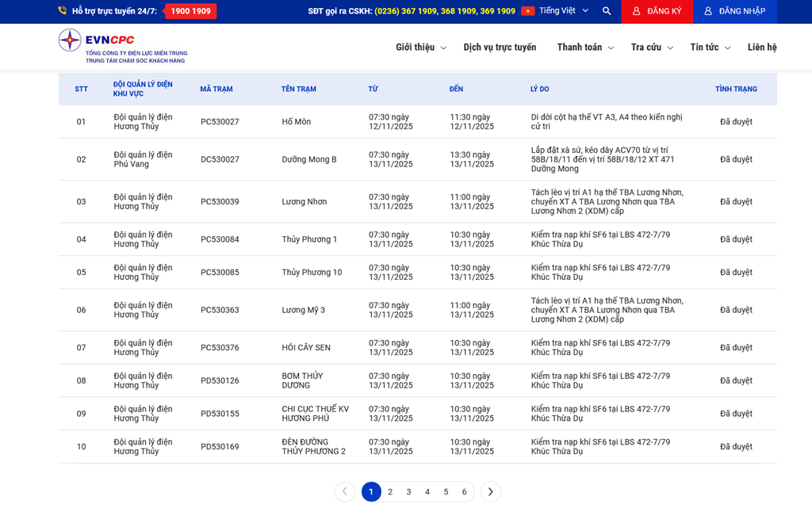Expand the Tin tức menu

(x=710, y=48)
